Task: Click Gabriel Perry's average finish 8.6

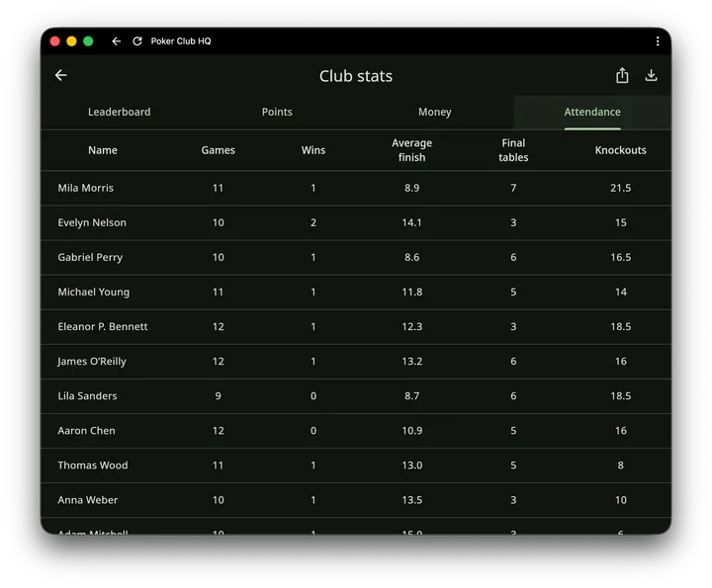Action: click(x=411, y=257)
